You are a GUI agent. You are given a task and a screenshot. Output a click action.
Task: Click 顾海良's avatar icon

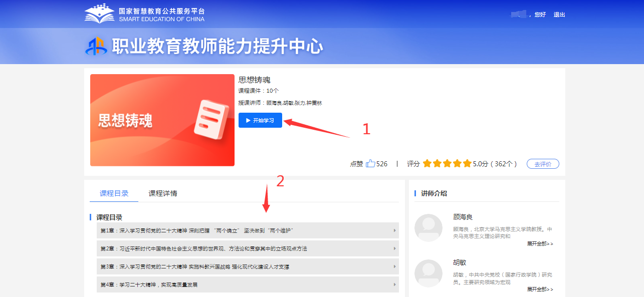click(429, 228)
